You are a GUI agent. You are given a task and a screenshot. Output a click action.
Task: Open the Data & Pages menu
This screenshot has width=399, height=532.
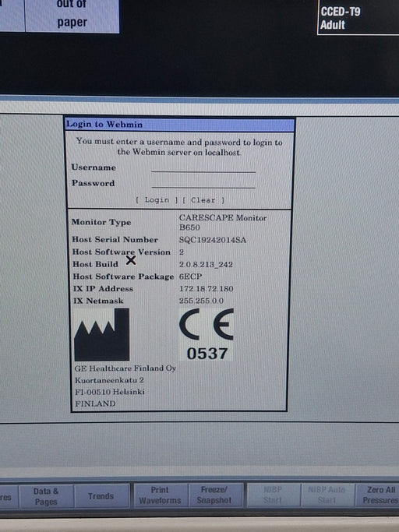pos(46,496)
